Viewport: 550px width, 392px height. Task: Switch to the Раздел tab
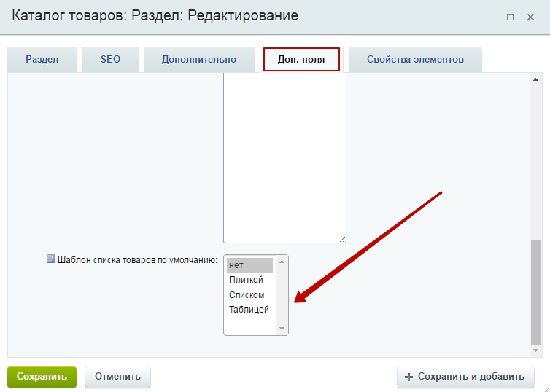coord(42,60)
